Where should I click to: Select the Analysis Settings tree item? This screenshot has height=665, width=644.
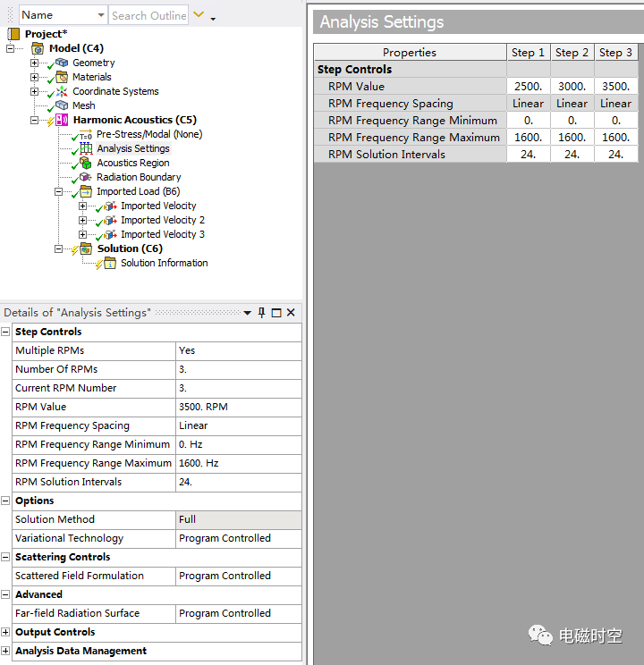click(133, 148)
